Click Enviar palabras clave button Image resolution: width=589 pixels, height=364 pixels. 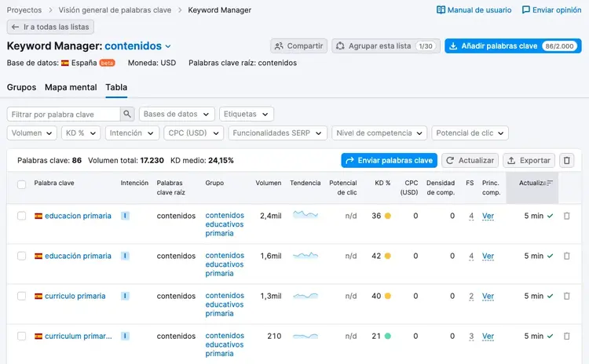pyautogui.click(x=390, y=160)
